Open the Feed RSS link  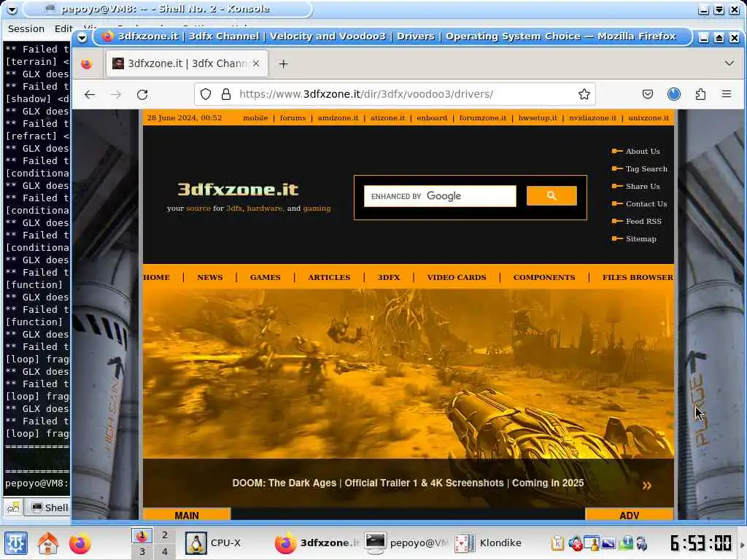pos(643,222)
